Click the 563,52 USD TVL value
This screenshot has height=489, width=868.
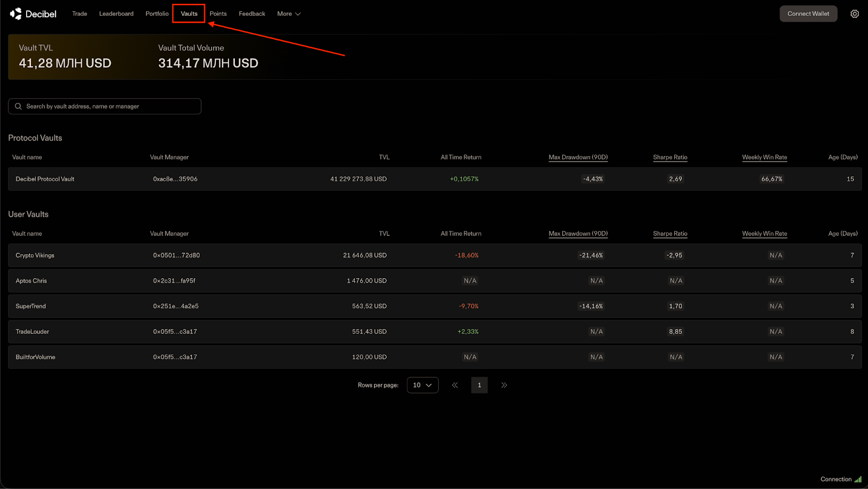[x=369, y=306]
